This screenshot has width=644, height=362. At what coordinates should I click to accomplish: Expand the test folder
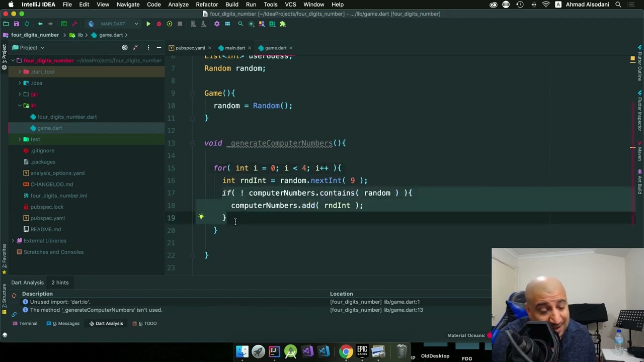(20, 139)
